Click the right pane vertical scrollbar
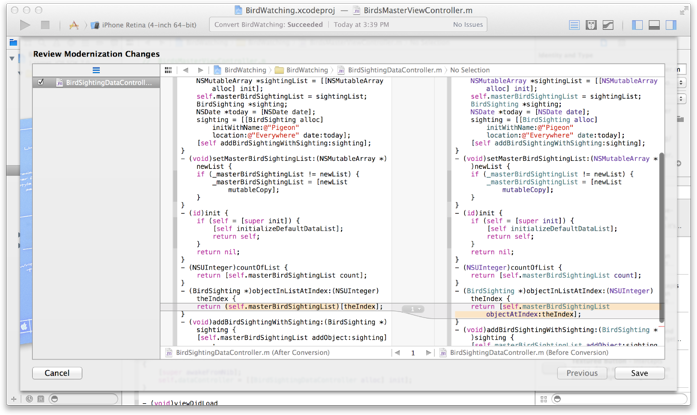Viewport: 697px width, 415px height. 661,237
